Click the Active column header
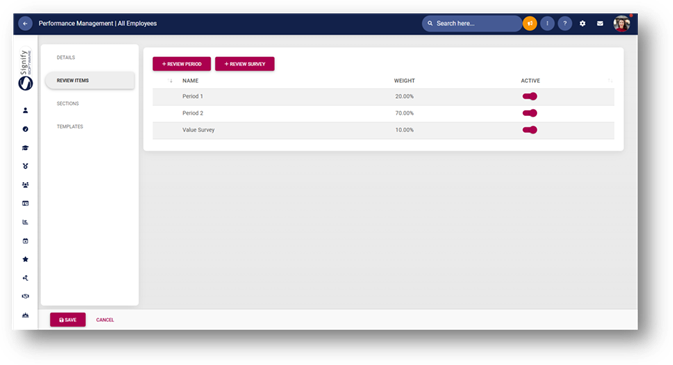This screenshot has width=673, height=365. (x=530, y=81)
